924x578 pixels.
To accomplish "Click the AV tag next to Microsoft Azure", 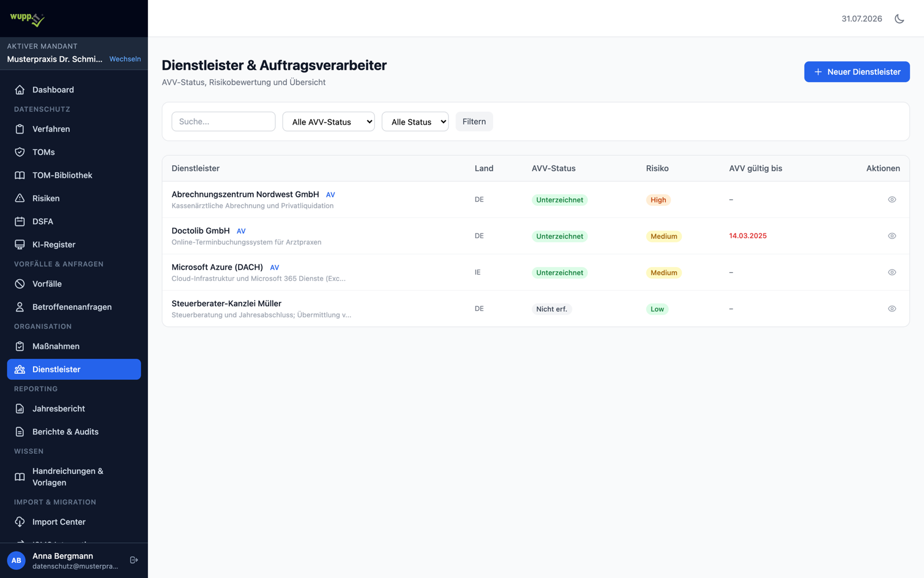I will [x=274, y=268].
